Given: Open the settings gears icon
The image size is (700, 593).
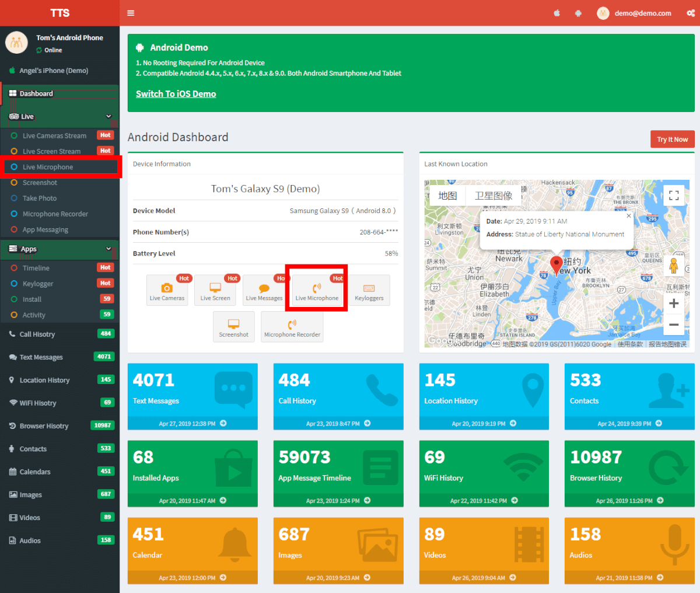Looking at the screenshot, I should [x=690, y=13].
